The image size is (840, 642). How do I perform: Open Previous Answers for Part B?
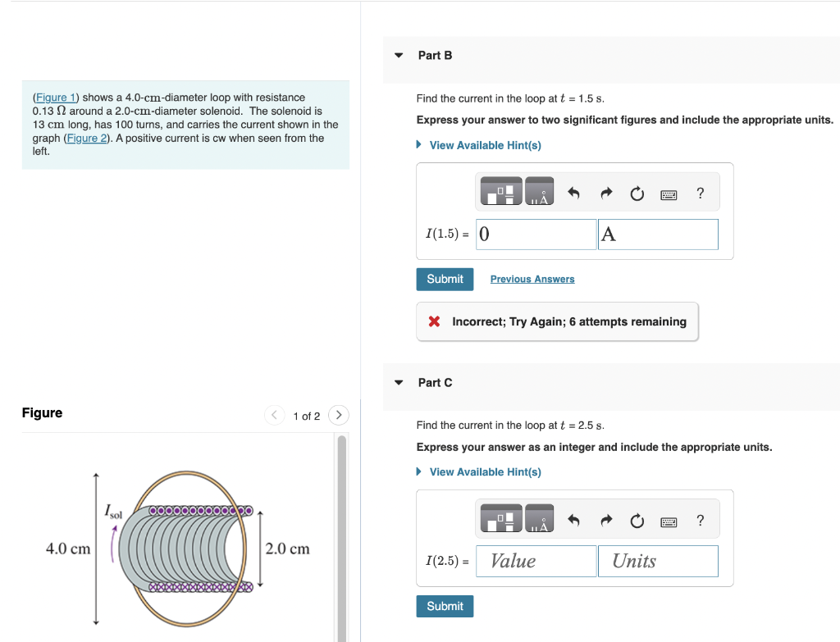pyautogui.click(x=532, y=279)
